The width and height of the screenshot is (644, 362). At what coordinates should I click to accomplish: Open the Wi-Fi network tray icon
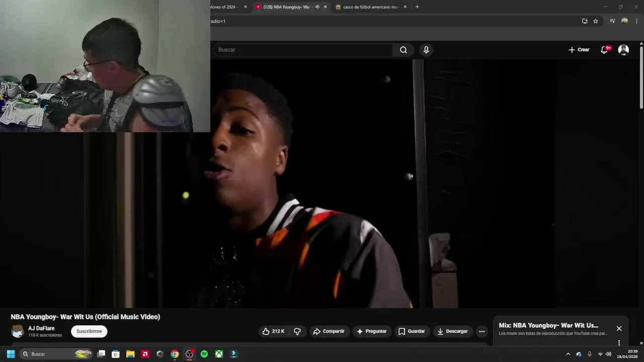600,354
